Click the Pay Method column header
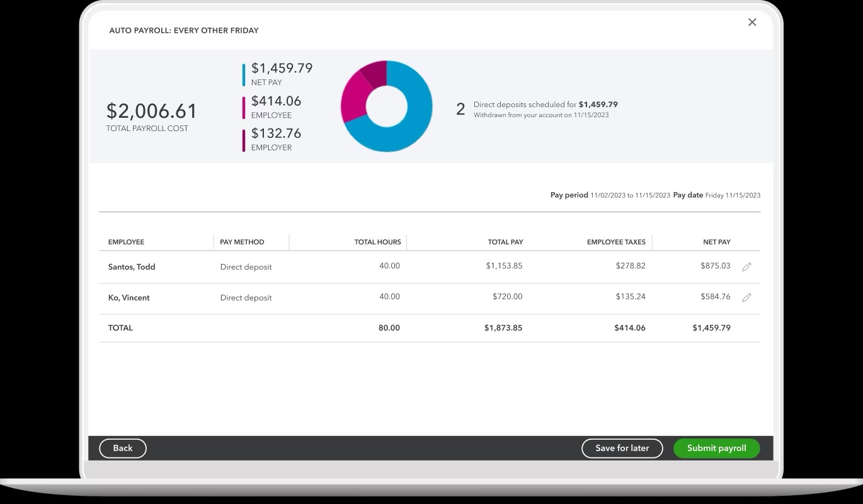The width and height of the screenshot is (863, 504). [x=242, y=242]
